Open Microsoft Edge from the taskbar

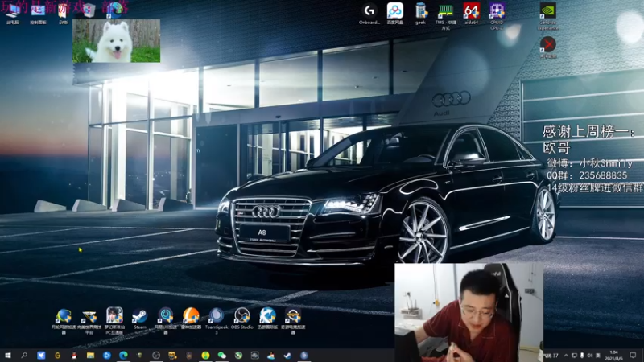coord(123,355)
